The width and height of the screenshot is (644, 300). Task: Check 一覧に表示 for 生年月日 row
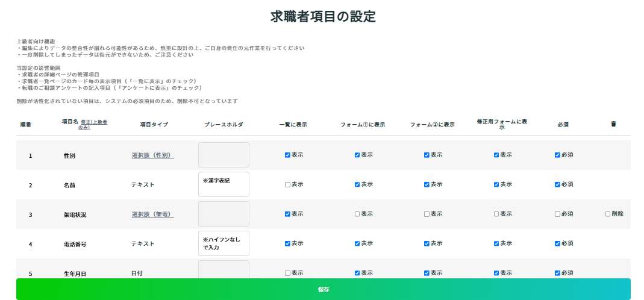287,273
